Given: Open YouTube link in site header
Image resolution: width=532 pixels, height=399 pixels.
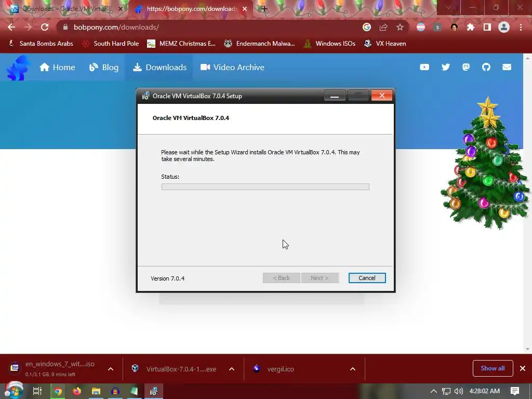Looking at the screenshot, I should tap(424, 67).
